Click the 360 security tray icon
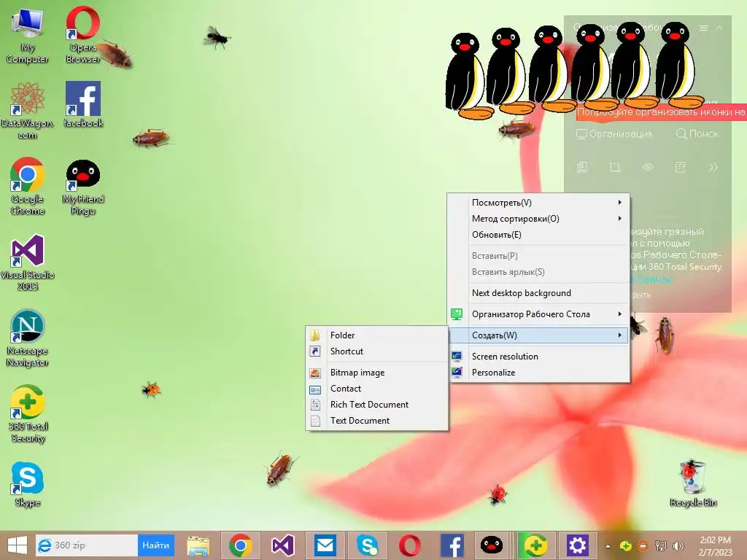Image resolution: width=747 pixels, height=560 pixels. coord(626,546)
